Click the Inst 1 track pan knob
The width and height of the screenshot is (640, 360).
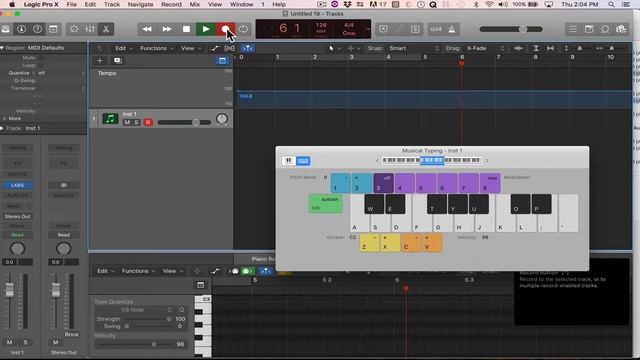point(222,119)
